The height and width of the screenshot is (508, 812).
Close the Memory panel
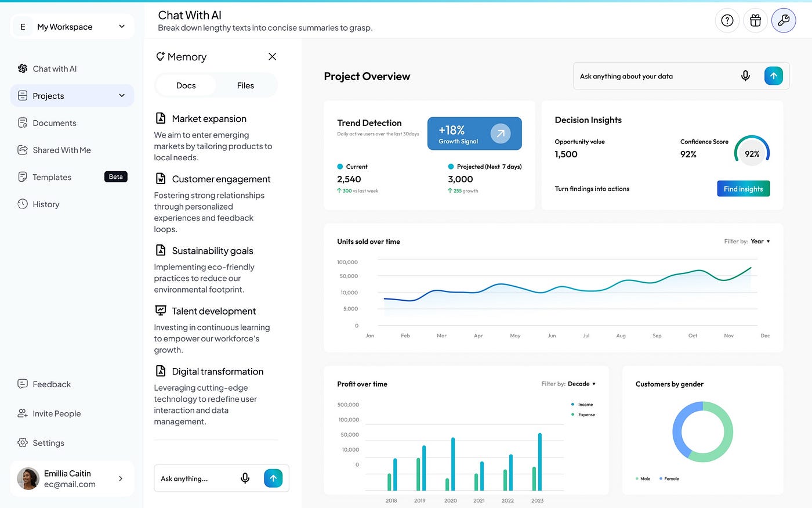click(x=272, y=56)
